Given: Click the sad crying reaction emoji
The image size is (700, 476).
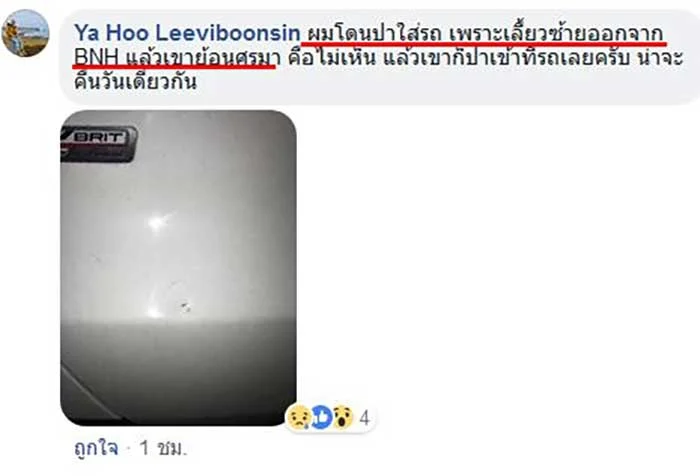Looking at the screenshot, I should click(x=298, y=417).
